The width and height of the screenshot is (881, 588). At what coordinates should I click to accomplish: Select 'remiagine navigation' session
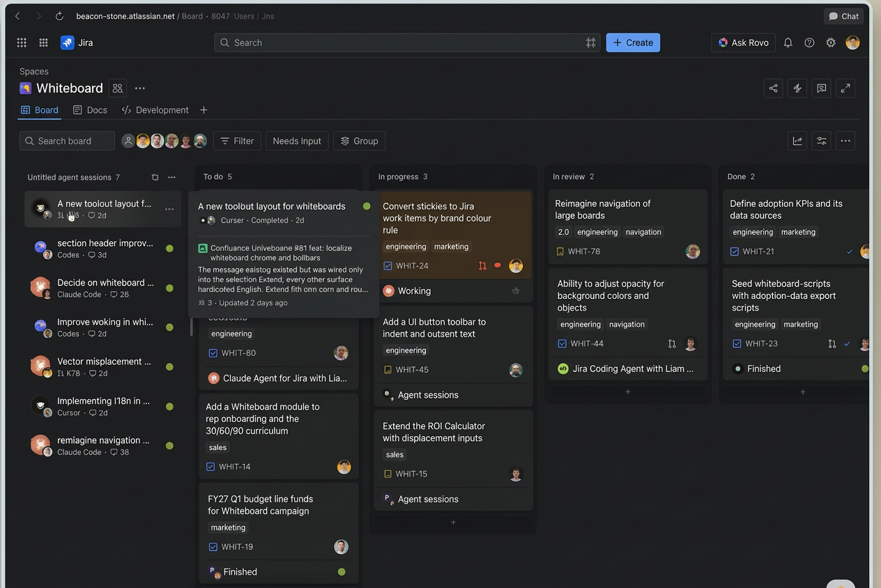pyautogui.click(x=102, y=446)
